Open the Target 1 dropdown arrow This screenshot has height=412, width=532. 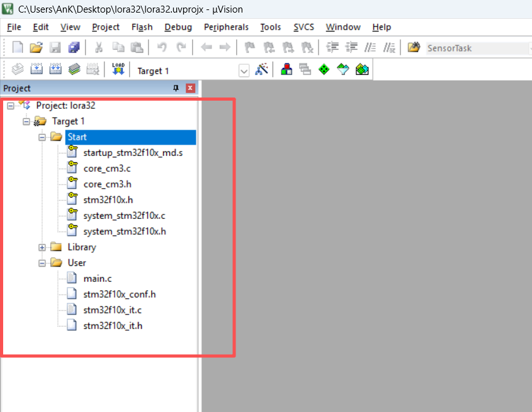[244, 71]
